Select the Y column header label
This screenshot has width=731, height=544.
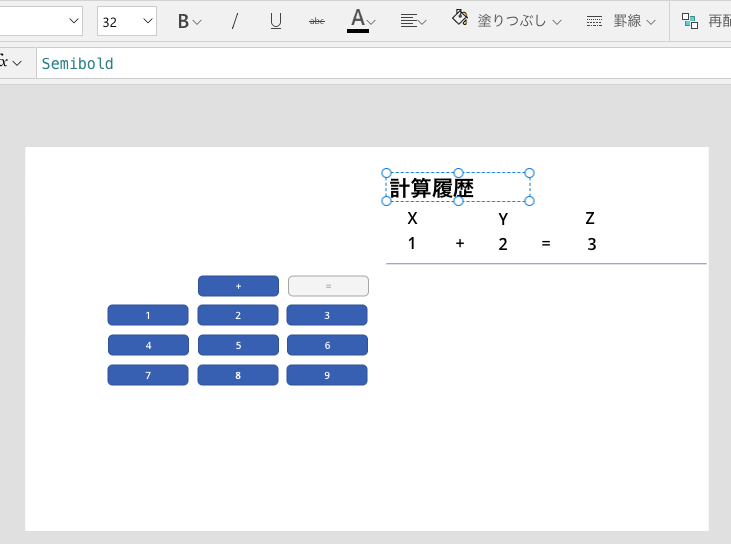[x=503, y=219]
